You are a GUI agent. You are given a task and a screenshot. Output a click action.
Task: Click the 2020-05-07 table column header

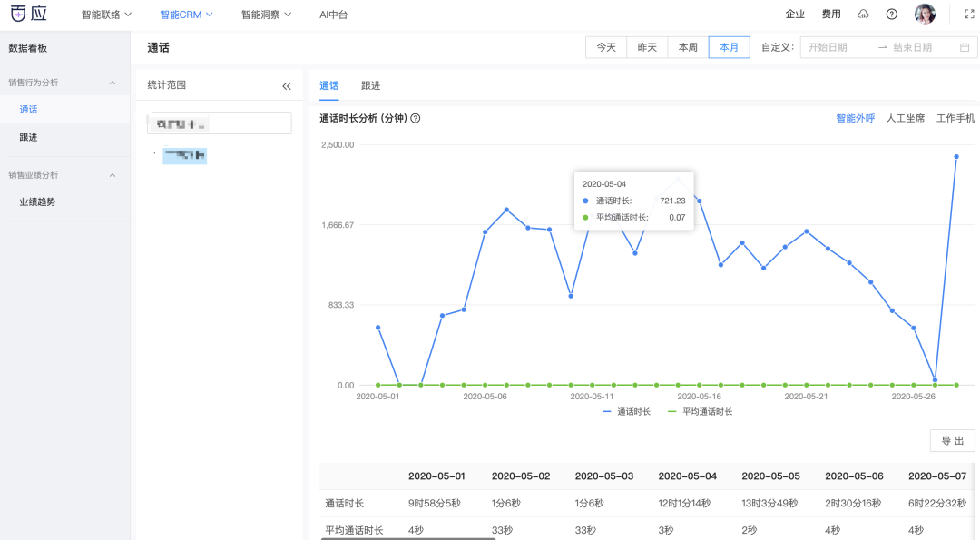pos(937,476)
